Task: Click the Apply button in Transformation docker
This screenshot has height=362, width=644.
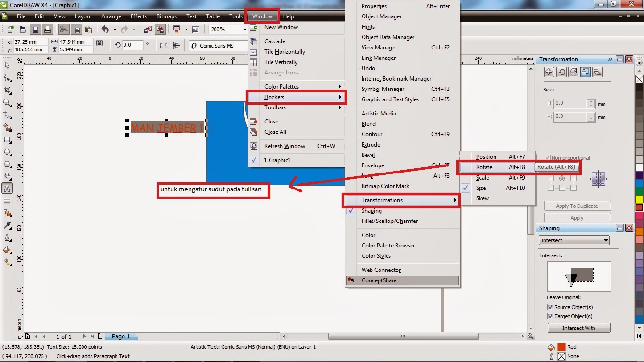Action: click(577, 218)
